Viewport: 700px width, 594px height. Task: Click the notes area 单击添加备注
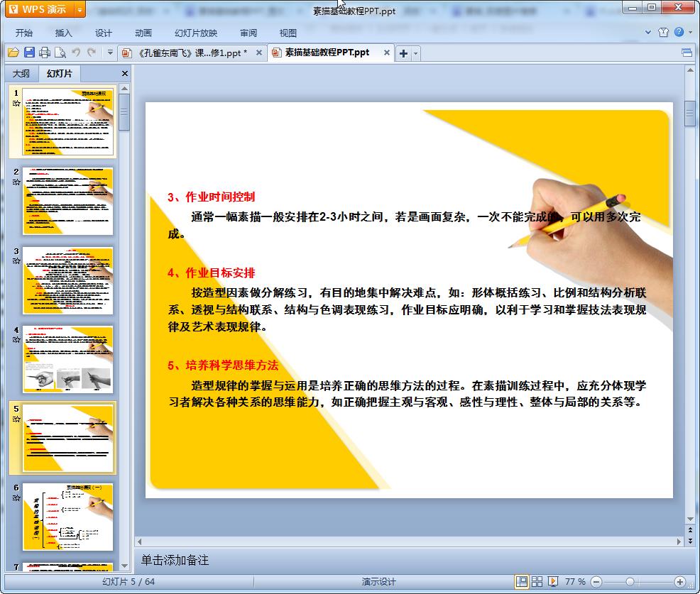(175, 560)
